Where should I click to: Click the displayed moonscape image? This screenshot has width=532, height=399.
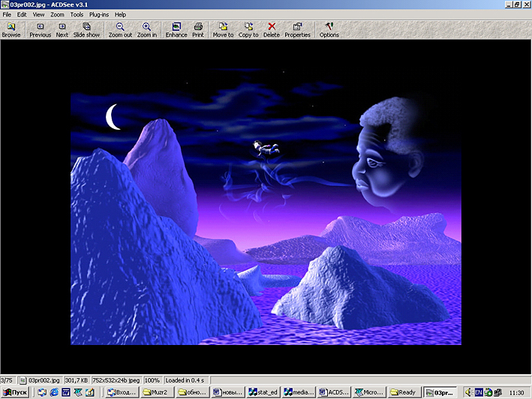coord(266,219)
